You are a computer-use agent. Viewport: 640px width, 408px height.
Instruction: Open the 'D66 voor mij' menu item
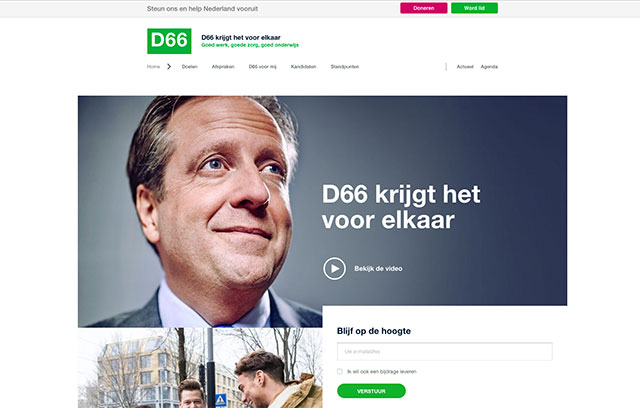tap(262, 67)
